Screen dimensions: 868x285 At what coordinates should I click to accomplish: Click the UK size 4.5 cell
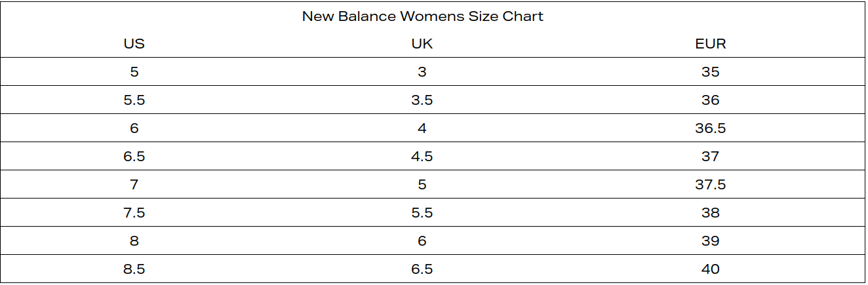(422, 157)
